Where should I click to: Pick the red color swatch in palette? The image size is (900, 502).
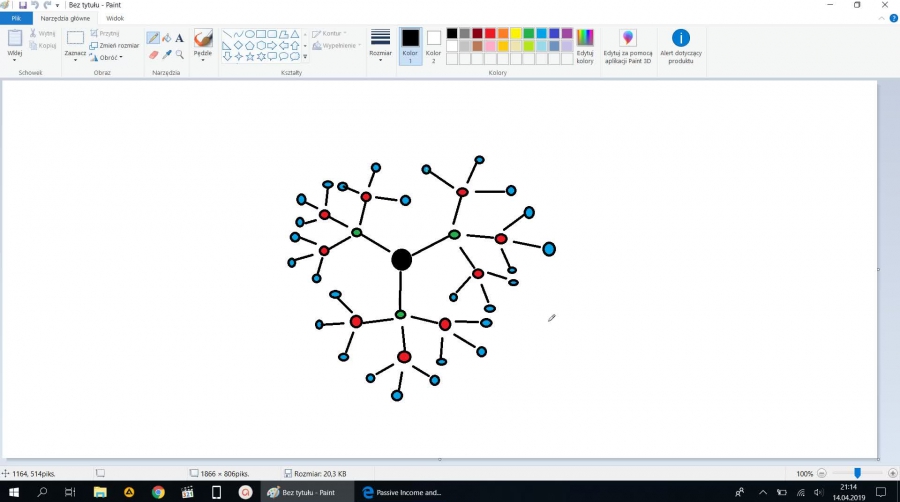click(491, 33)
